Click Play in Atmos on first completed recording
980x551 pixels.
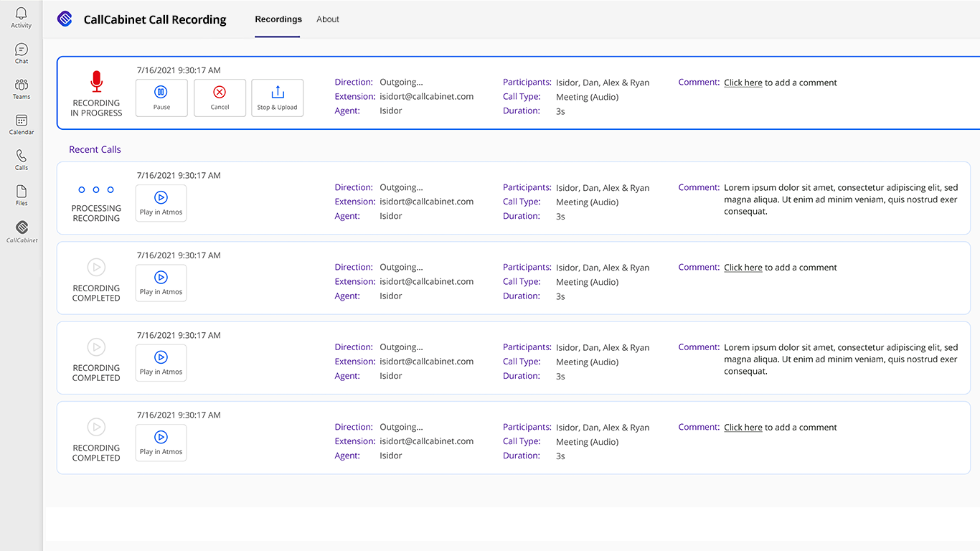[x=161, y=283]
